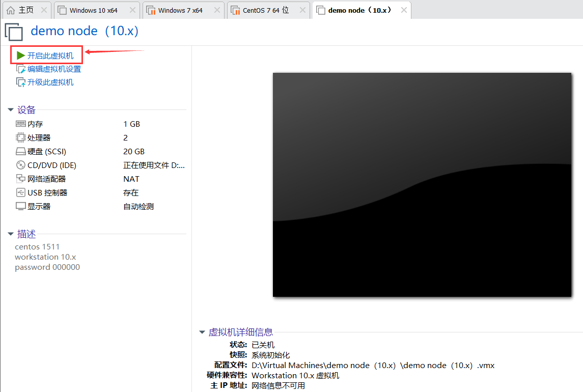Collapse the 虚拟机详细信息 section
583x392 pixels.
[x=202, y=331]
